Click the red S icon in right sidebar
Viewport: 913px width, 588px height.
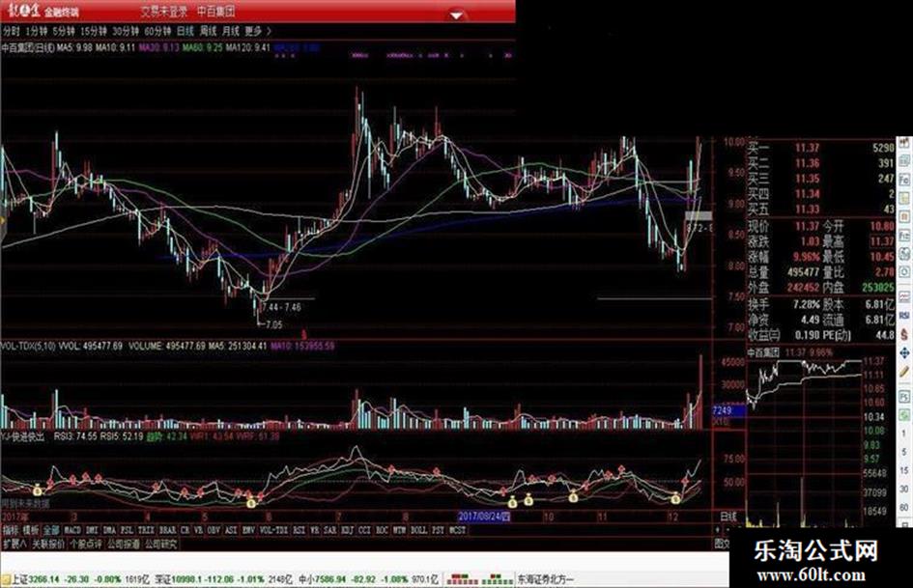point(904,335)
